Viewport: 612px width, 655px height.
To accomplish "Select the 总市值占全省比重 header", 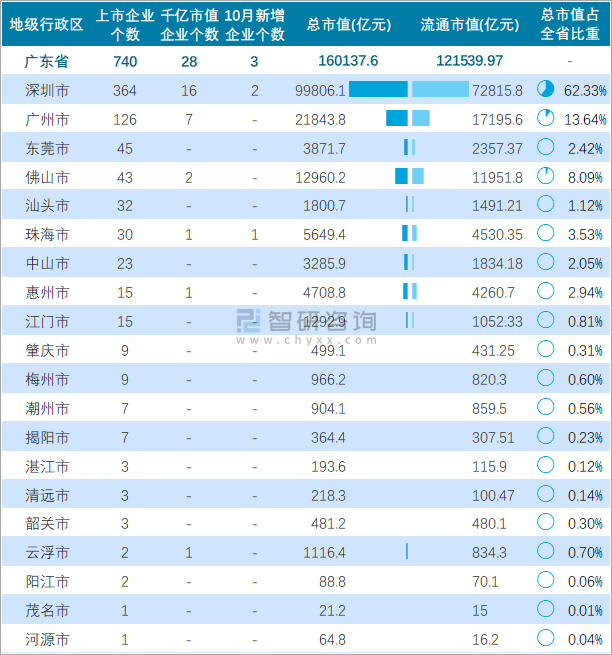I will (570, 24).
